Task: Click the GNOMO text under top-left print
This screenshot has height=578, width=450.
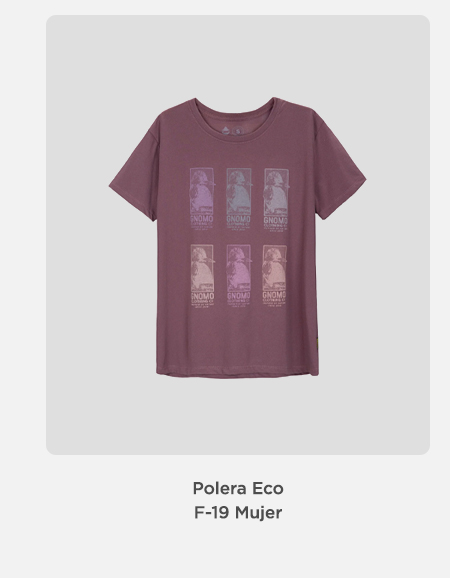Action: pyautogui.click(x=202, y=220)
